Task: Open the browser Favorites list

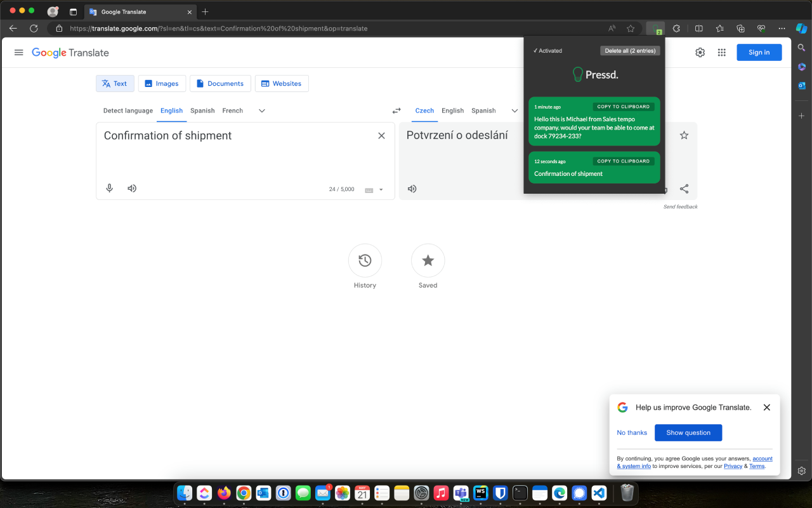Action: (719, 29)
